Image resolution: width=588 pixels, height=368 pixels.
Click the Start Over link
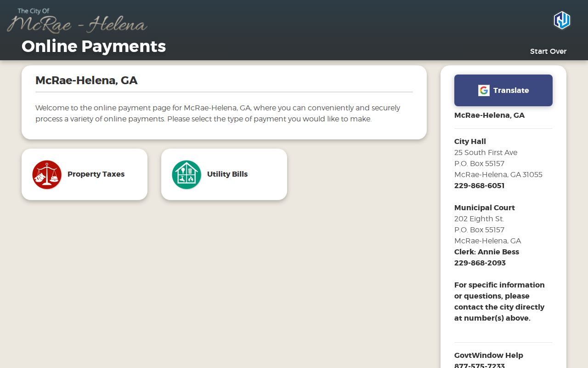(x=548, y=51)
